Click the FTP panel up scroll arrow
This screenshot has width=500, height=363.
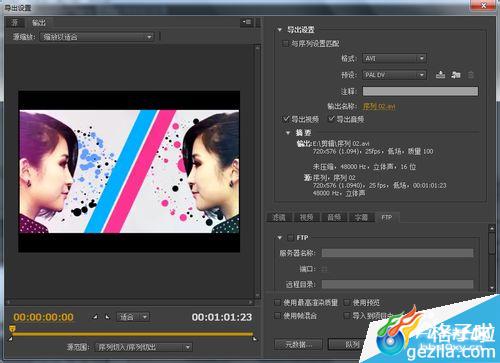[492, 228]
